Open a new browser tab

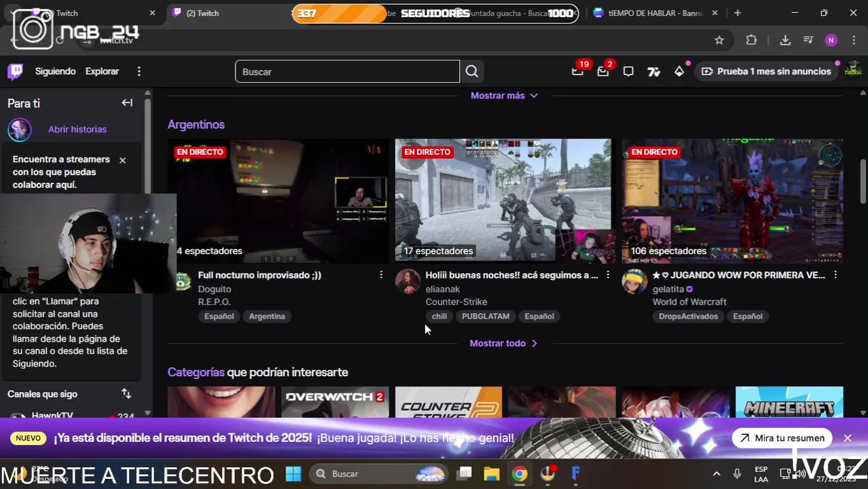tap(738, 13)
